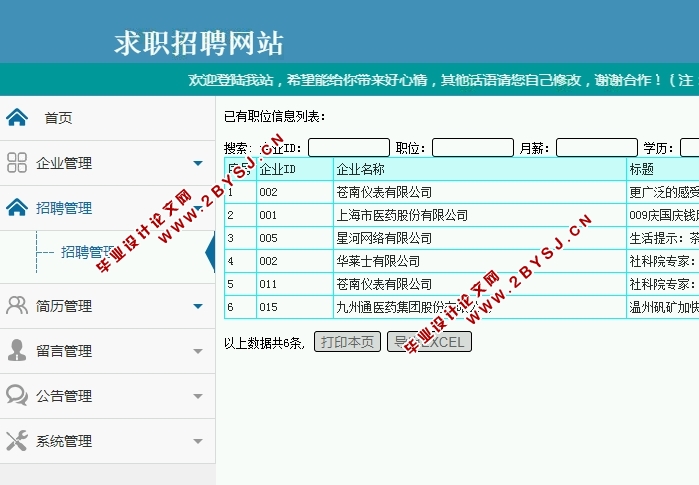Focus the 职位 search field
The height and width of the screenshot is (485, 699).
tap(473, 148)
